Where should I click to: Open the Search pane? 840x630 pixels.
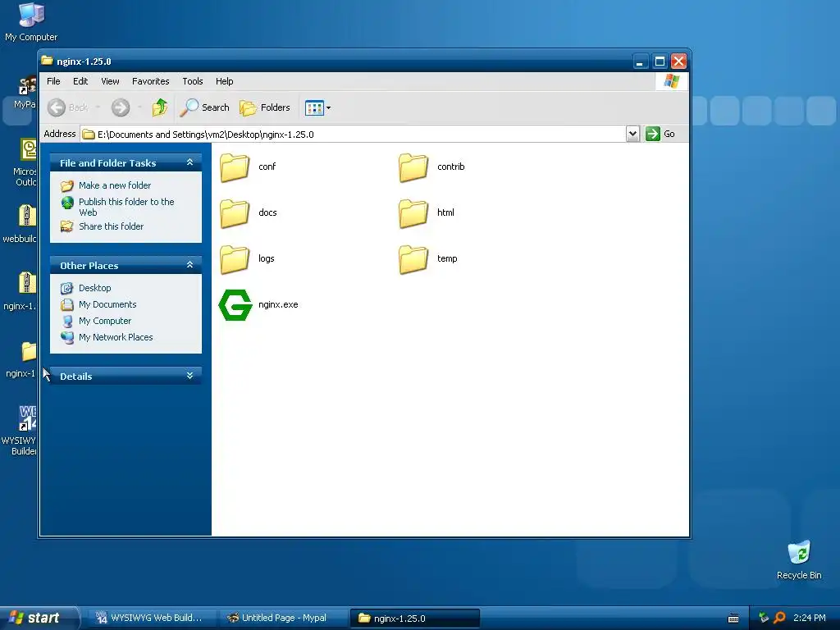[204, 107]
